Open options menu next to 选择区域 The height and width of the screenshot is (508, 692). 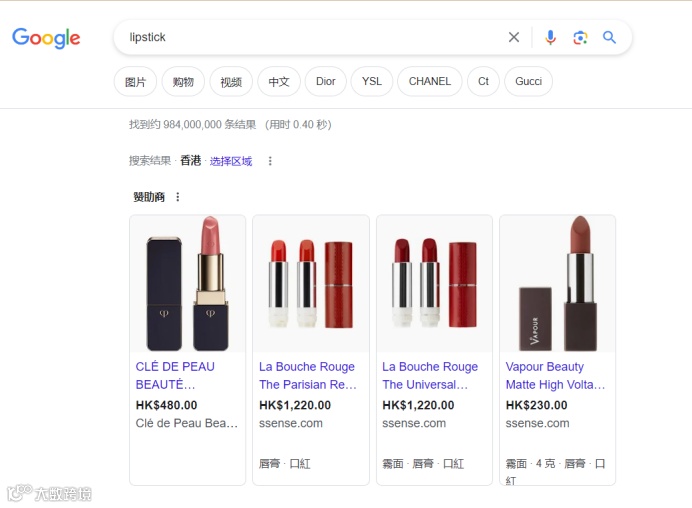(x=270, y=161)
